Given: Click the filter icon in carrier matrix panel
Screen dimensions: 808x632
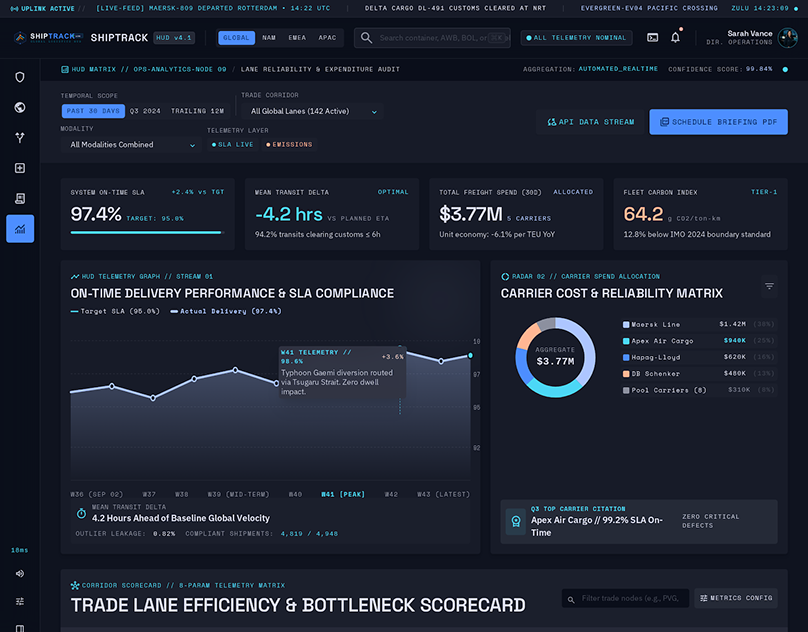Looking at the screenshot, I should coord(769,286).
